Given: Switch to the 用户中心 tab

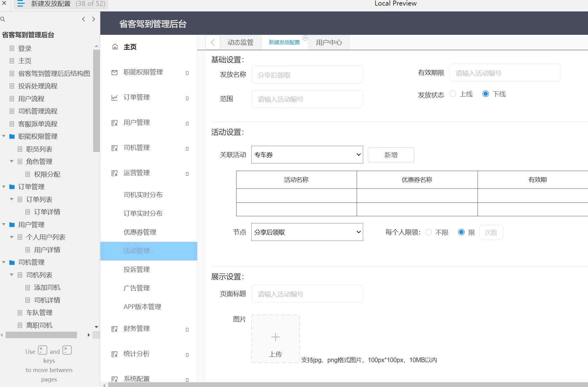Looking at the screenshot, I should coord(329,42).
